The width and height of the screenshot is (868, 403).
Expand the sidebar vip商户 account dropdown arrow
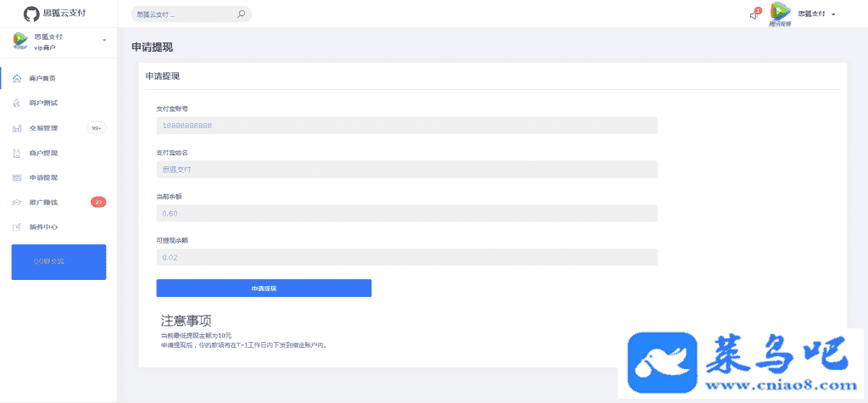(104, 40)
